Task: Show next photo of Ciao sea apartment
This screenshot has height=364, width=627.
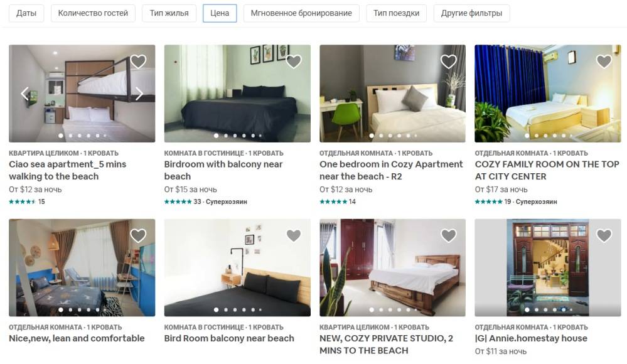Action: pos(139,94)
